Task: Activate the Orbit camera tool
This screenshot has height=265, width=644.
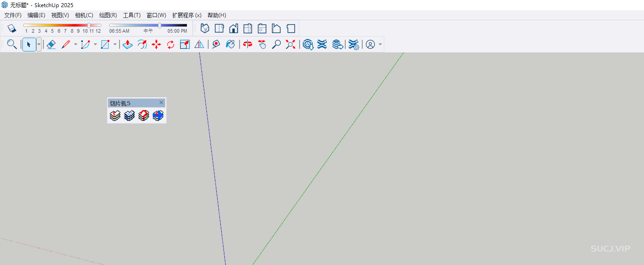Action: tap(248, 44)
